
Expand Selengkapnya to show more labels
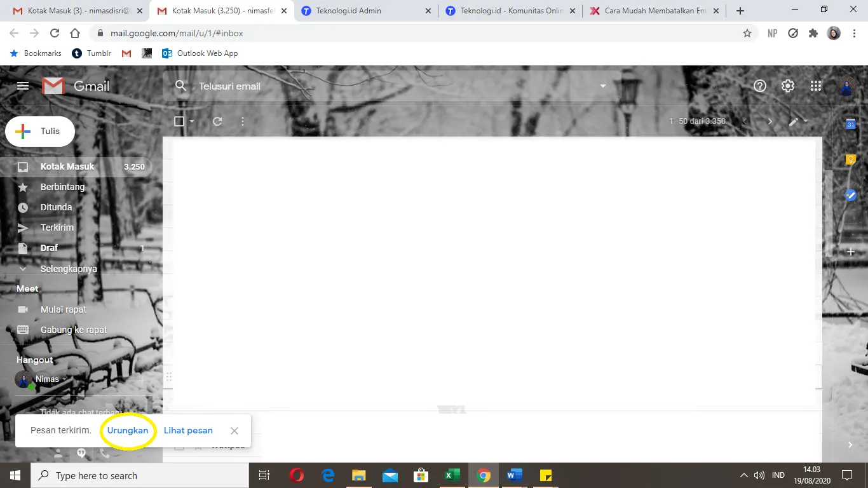point(69,269)
